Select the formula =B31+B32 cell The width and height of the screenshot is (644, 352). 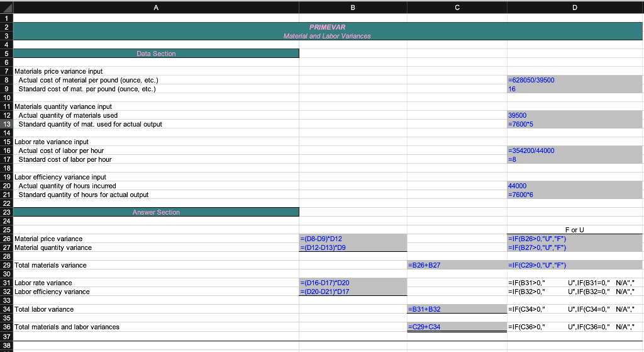point(457,309)
